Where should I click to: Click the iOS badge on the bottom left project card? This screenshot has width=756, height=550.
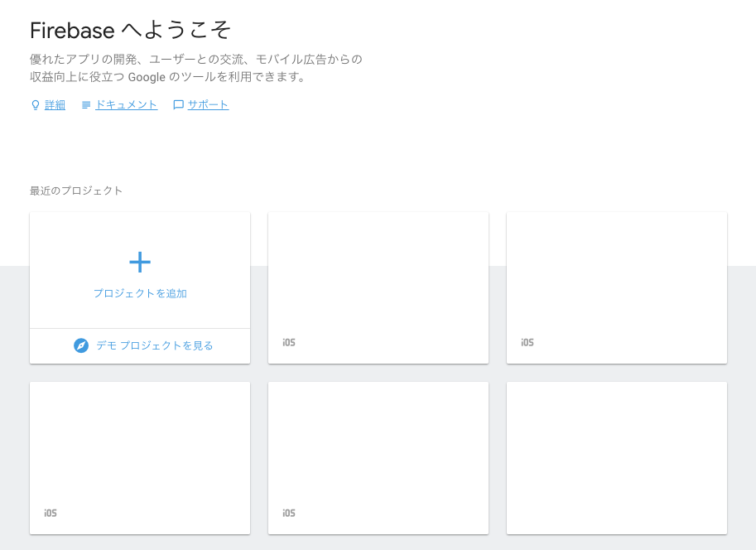[x=49, y=513]
